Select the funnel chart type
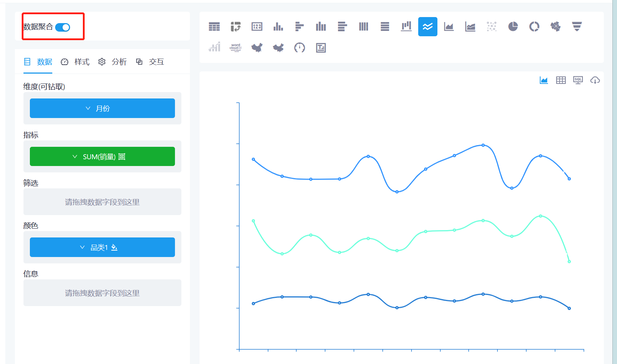This screenshot has width=617, height=364. 577,26
